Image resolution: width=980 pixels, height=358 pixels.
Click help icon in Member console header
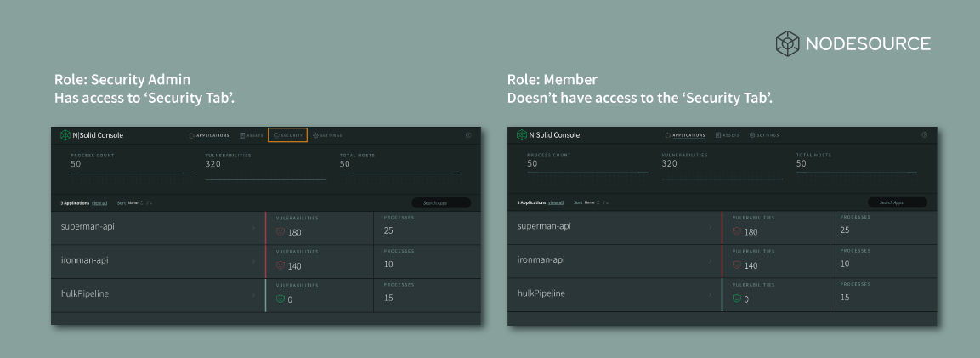click(x=925, y=135)
